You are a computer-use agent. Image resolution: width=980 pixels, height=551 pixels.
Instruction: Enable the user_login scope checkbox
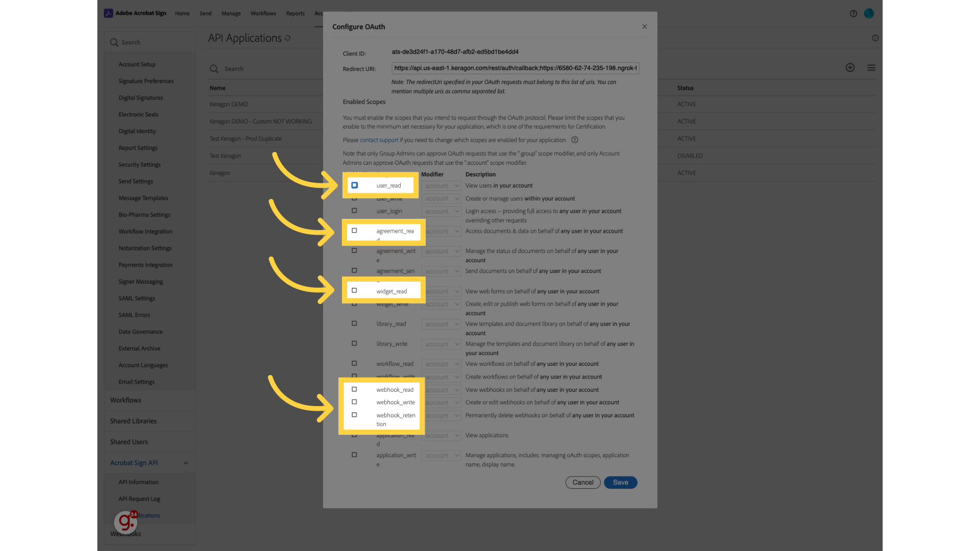pos(354,211)
